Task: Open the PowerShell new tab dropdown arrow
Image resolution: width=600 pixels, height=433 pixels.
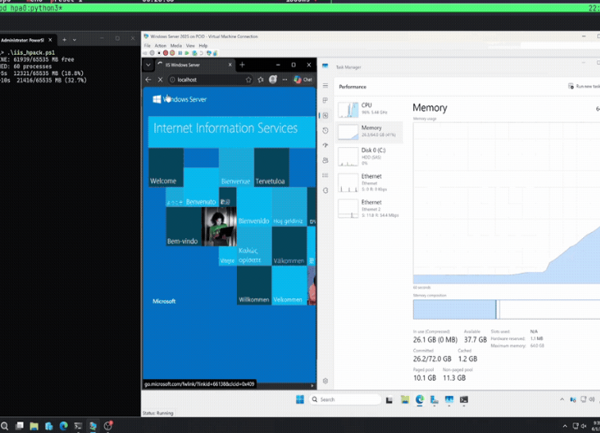Action: pyautogui.click(x=75, y=40)
